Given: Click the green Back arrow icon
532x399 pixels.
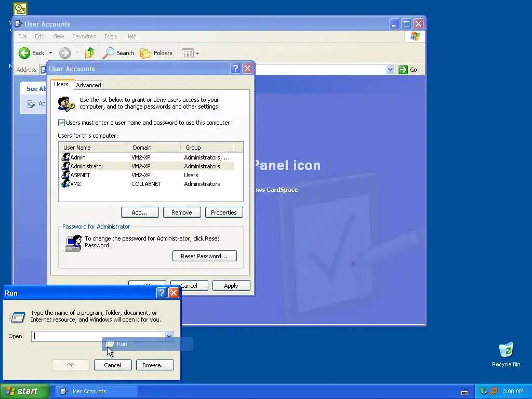Looking at the screenshot, I should coord(24,53).
